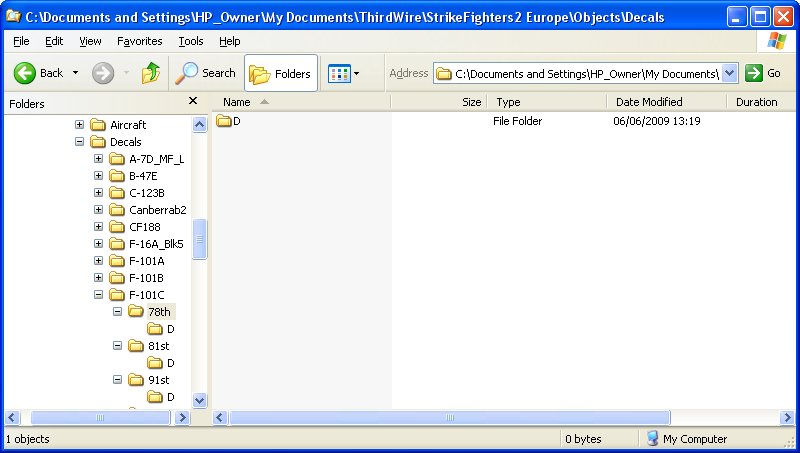
Task: Select the D folder under 78th
Action: tap(161, 329)
